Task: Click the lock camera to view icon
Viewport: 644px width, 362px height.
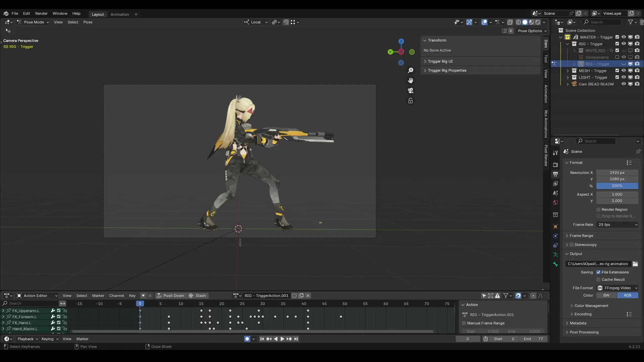Action: click(x=411, y=101)
